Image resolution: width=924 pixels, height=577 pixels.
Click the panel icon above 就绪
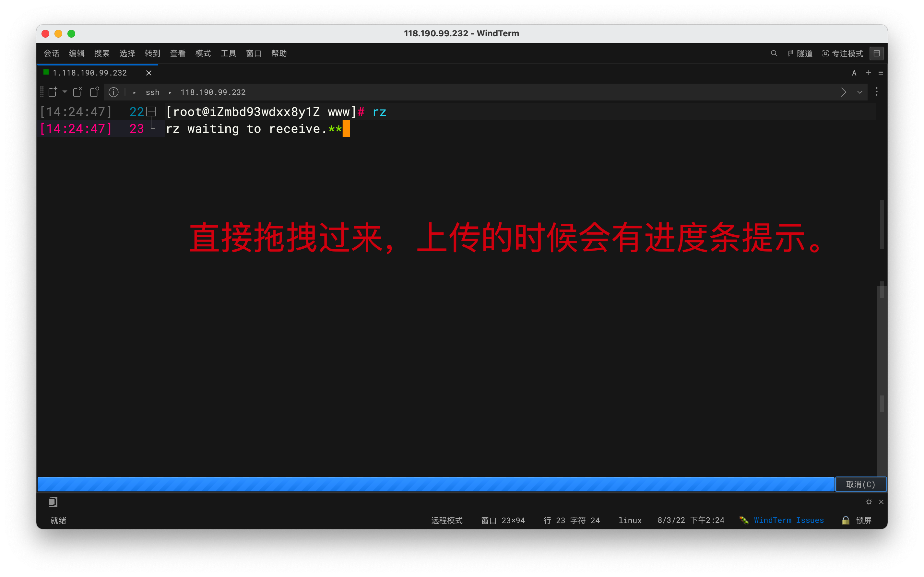coord(53,502)
